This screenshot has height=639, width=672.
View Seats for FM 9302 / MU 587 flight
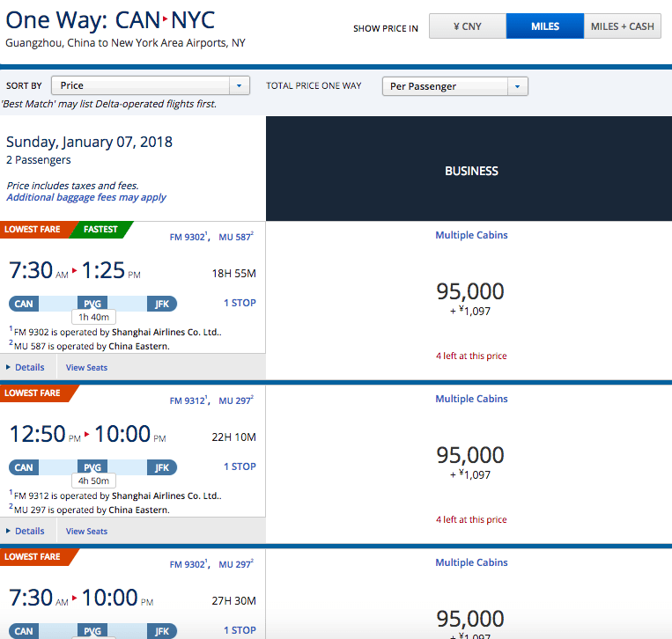(x=86, y=367)
